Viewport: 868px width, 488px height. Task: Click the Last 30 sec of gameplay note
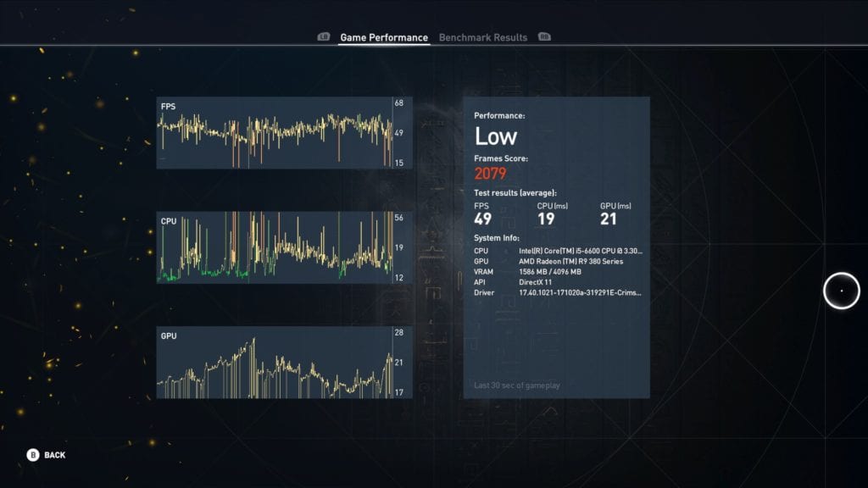pyautogui.click(x=516, y=385)
